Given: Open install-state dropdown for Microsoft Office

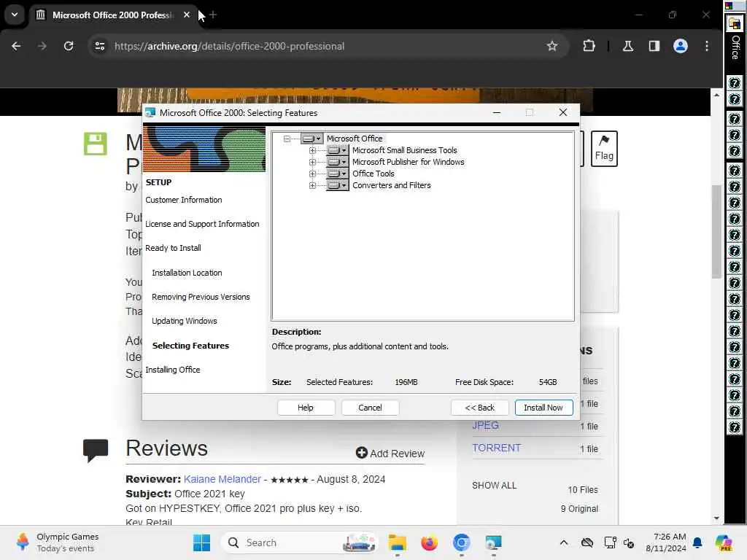Looking at the screenshot, I should click(312, 139).
